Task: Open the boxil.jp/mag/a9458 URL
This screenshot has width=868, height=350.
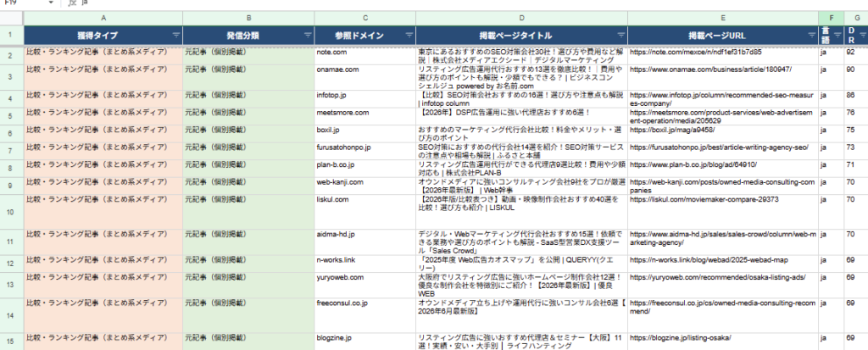Action: [x=672, y=131]
